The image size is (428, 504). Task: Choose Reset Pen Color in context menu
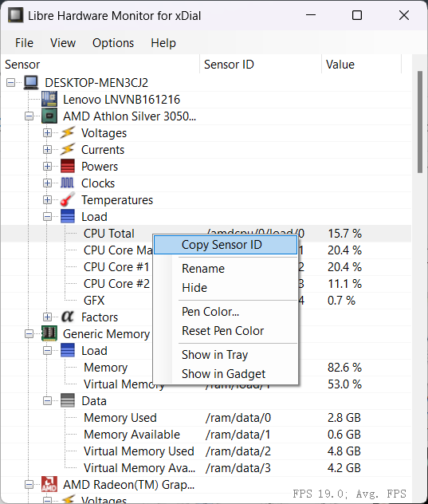pyautogui.click(x=226, y=331)
